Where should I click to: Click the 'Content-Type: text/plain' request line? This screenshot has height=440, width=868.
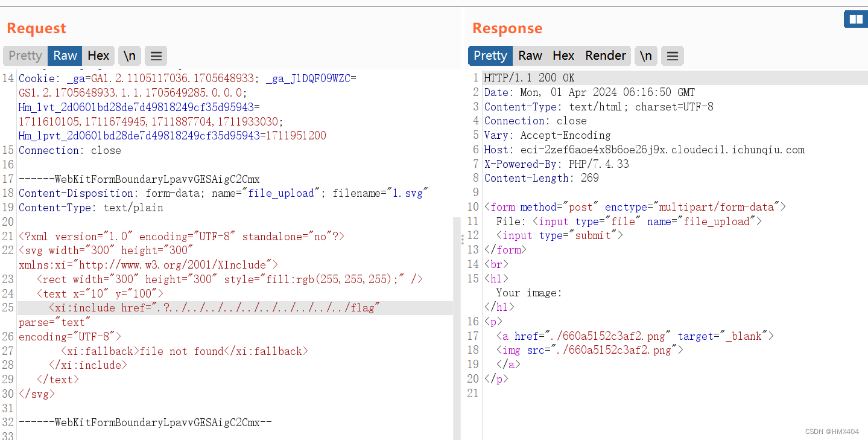[x=91, y=208]
